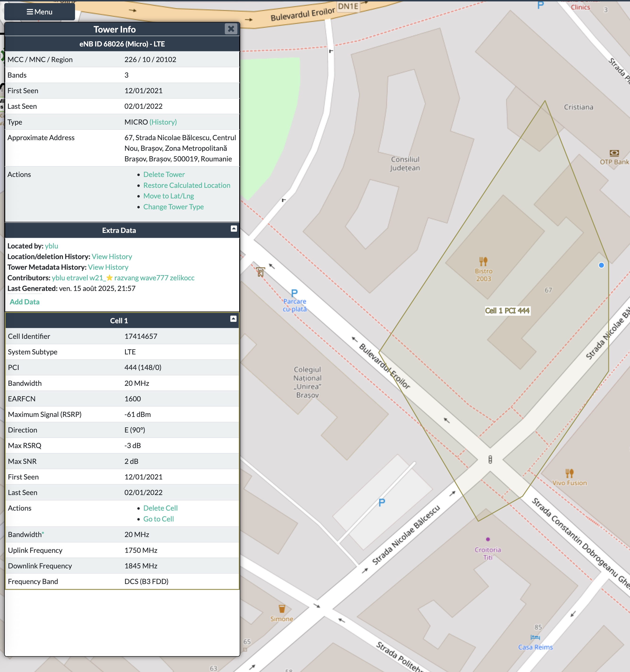This screenshot has height=672, width=630.
Task: Click the Parcare cu plata parking icon
Action: point(294,293)
